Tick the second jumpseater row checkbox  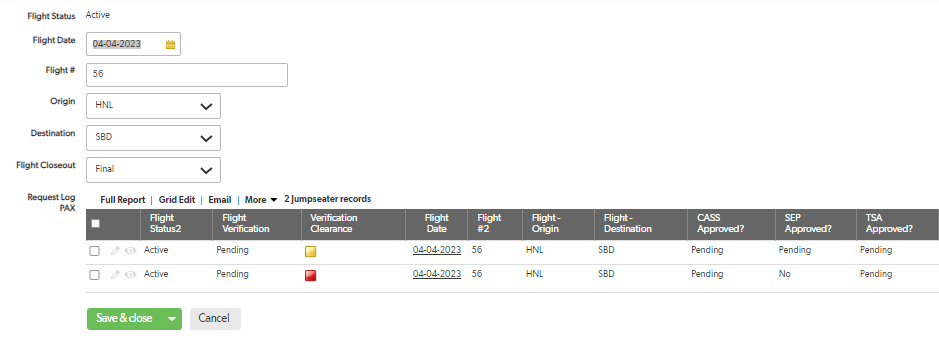(94, 275)
